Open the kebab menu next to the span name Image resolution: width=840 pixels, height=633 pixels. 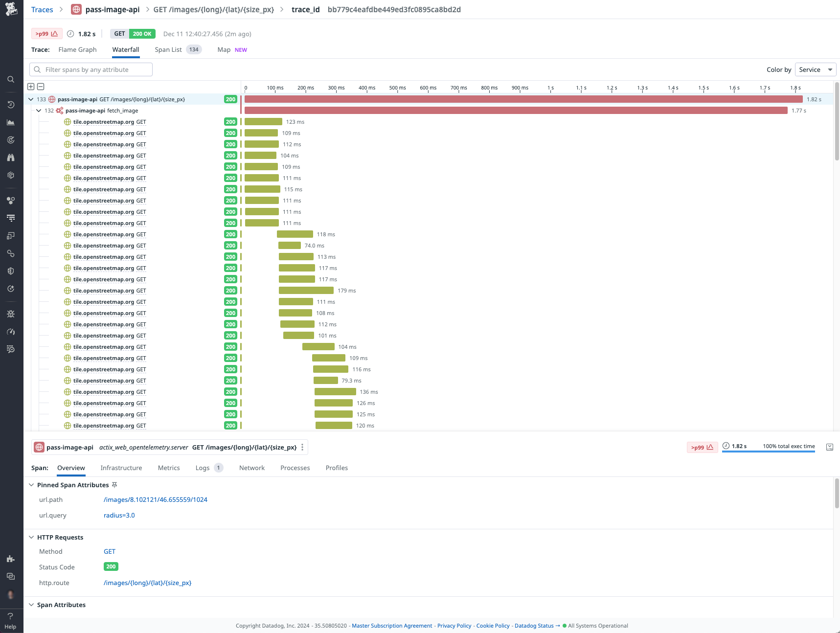302,447
